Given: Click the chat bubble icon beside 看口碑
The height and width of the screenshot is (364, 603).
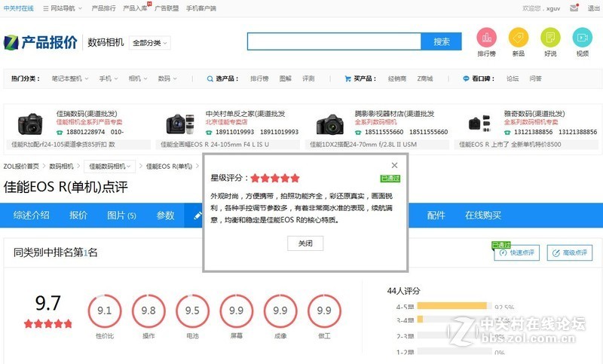Looking at the screenshot, I should point(466,79).
